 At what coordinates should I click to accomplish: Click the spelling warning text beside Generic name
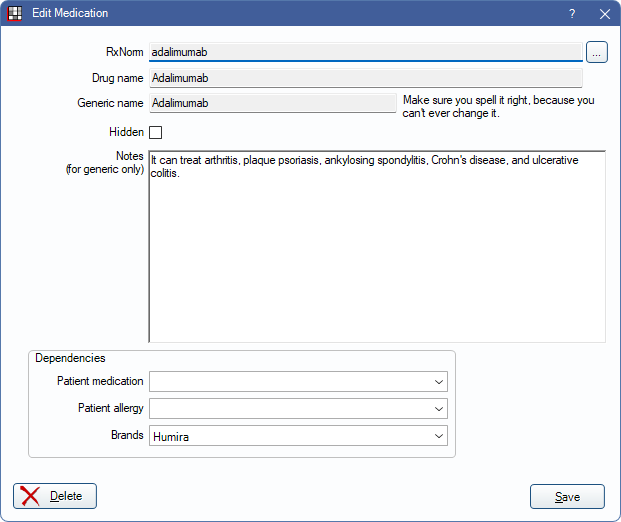tap(499, 107)
